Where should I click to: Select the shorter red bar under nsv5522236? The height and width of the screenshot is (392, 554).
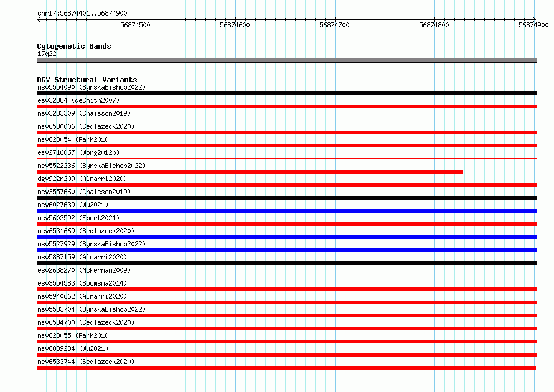point(250,172)
